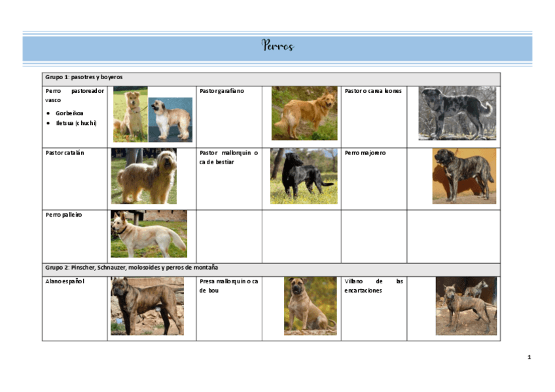
Task: Click the 'Pastor o carea leones' label
Action: coord(373,91)
